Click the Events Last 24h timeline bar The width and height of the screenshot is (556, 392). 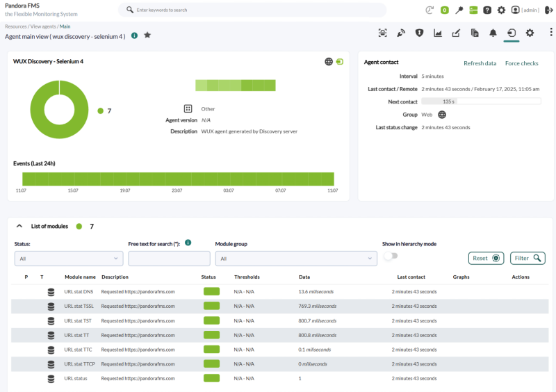(x=178, y=179)
